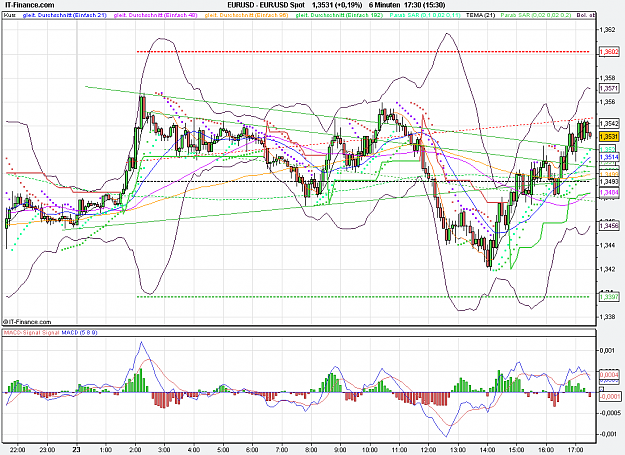Click the 1,342 price axis label
The image size is (625, 455).
point(607,269)
